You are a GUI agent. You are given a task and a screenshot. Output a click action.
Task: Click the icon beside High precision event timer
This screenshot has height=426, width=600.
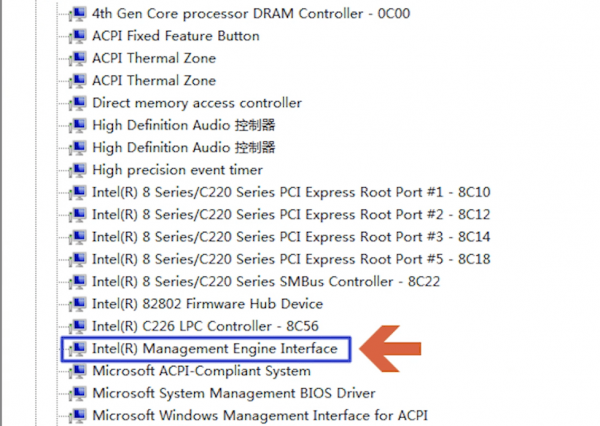78,170
